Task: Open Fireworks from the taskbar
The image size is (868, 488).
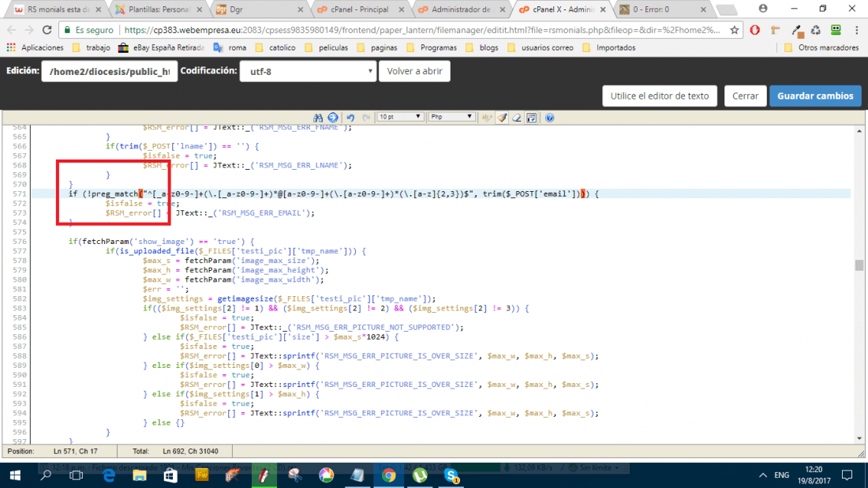Action: pyautogui.click(x=201, y=475)
